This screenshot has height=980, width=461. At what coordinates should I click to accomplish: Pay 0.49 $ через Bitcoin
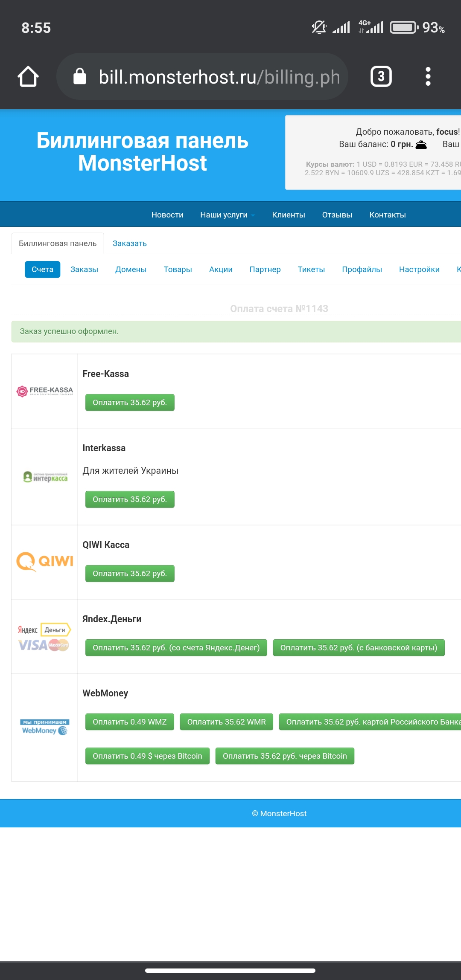[x=147, y=756]
